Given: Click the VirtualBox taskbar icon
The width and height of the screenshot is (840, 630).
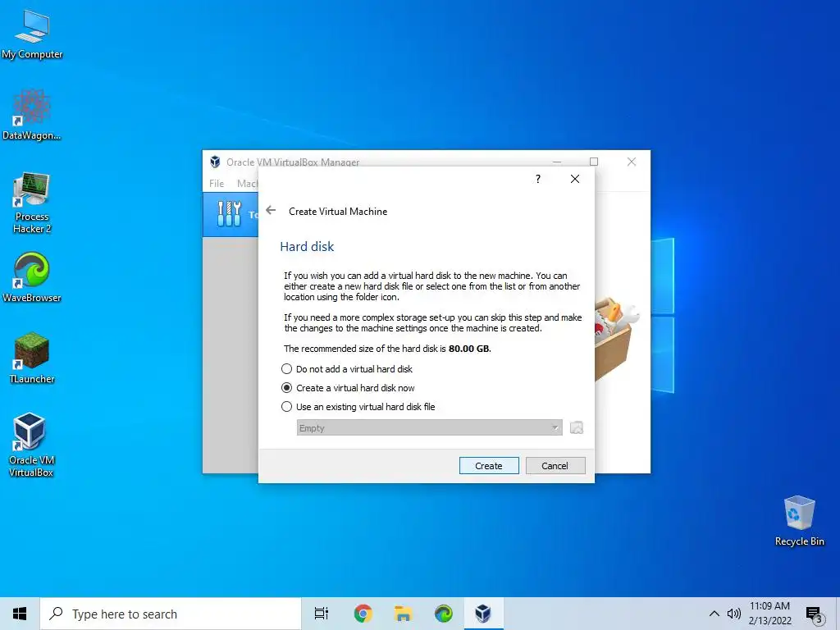Looking at the screenshot, I should point(483,614).
